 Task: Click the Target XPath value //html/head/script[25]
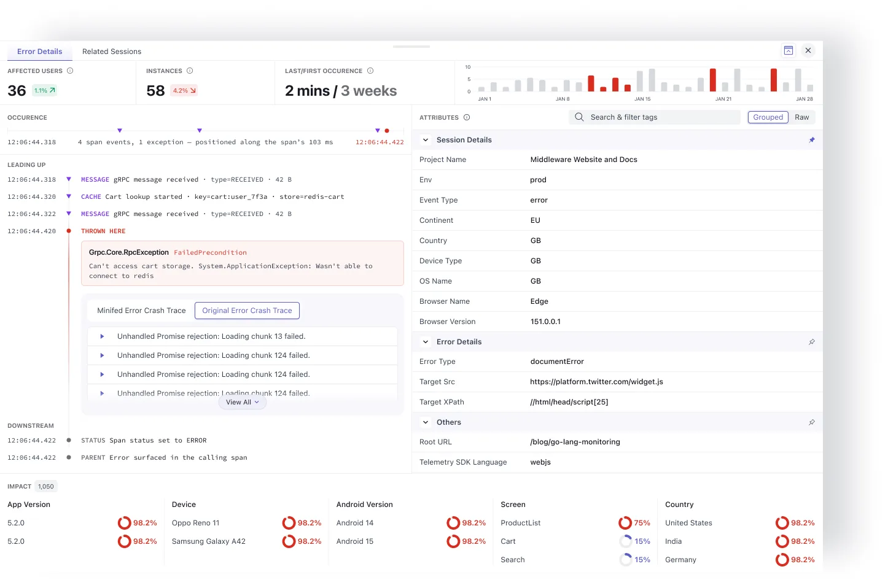[x=569, y=402]
